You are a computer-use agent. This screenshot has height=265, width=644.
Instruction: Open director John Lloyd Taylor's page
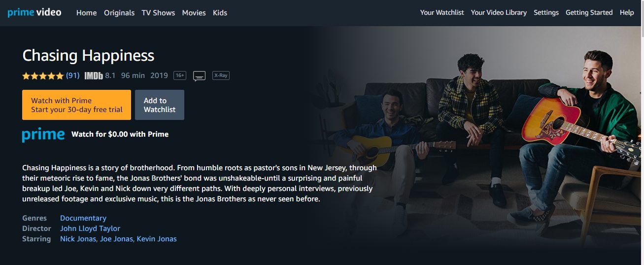[90, 228]
